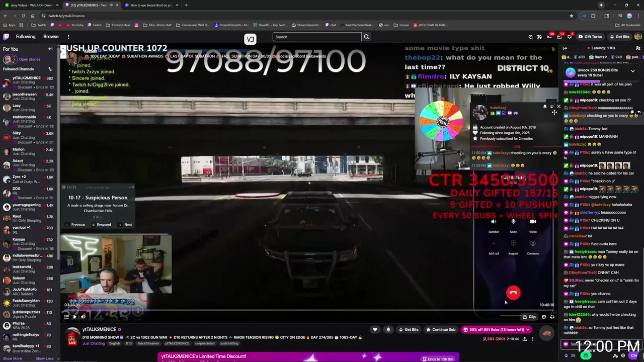Collapse the For You sidebar
This screenshot has width=644, height=362.
pos(50,49)
